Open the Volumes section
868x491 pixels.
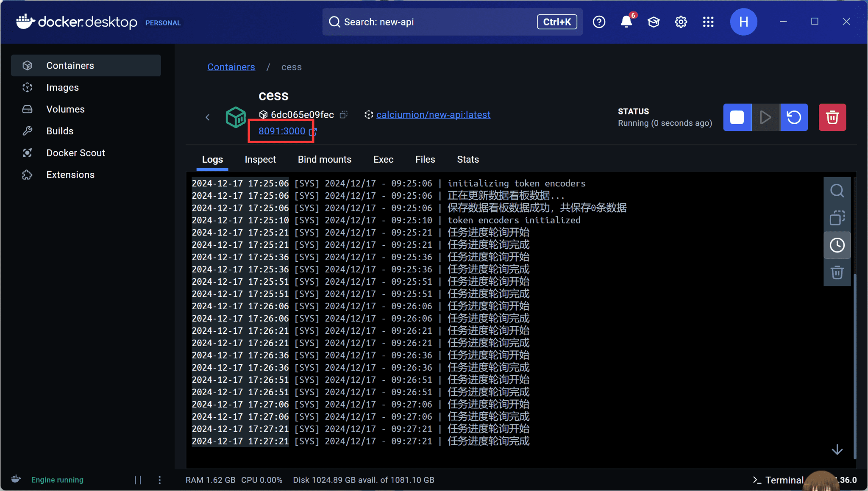[65, 109]
